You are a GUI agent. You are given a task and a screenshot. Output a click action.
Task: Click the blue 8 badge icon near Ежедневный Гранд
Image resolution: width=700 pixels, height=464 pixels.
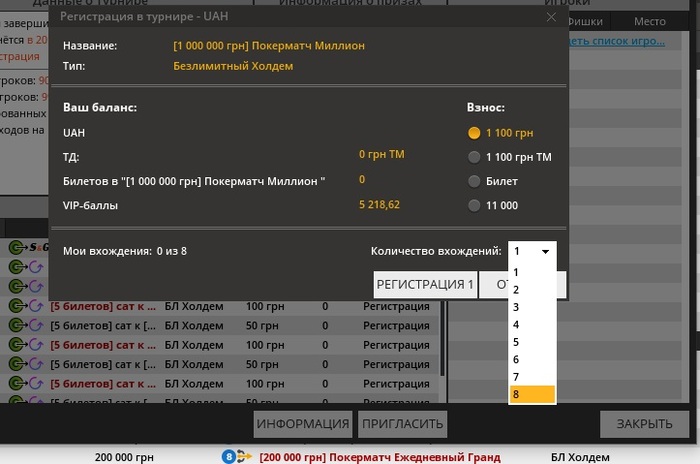[229, 457]
